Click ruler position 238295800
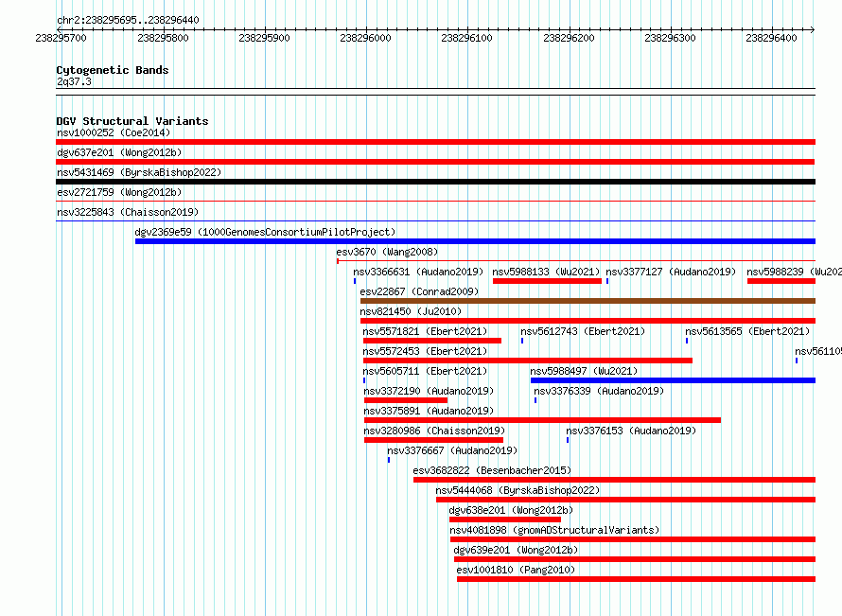Screen dimensions: 842x616 click(164, 38)
